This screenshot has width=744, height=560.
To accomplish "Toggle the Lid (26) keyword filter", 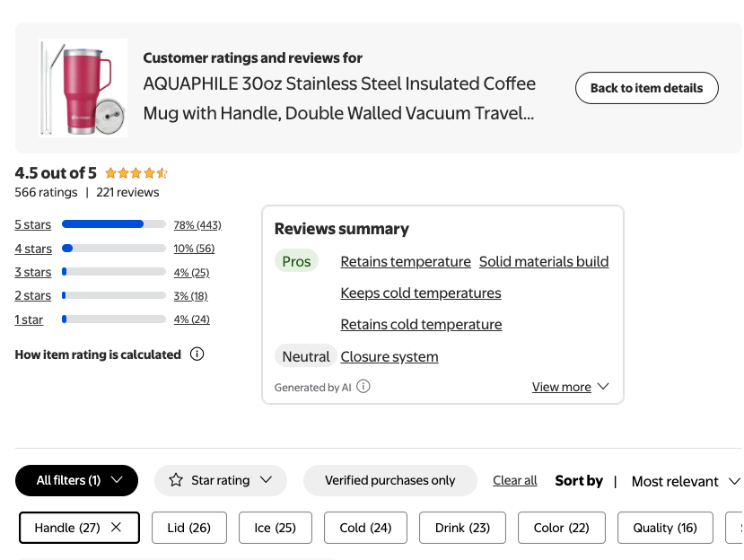I will click(x=188, y=528).
